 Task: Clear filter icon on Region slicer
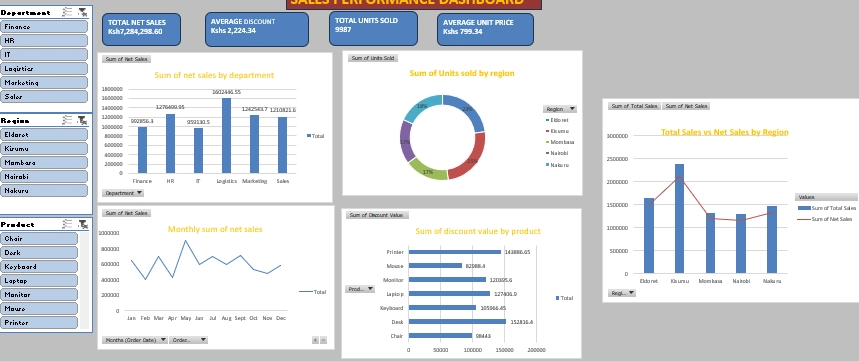coord(82,120)
